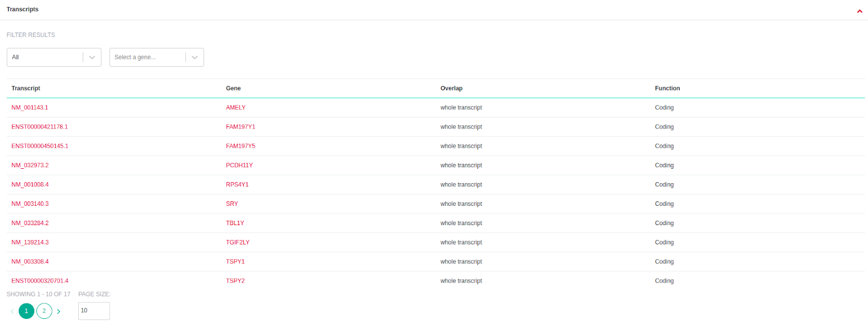Select page 1 in the pagination

26,311
